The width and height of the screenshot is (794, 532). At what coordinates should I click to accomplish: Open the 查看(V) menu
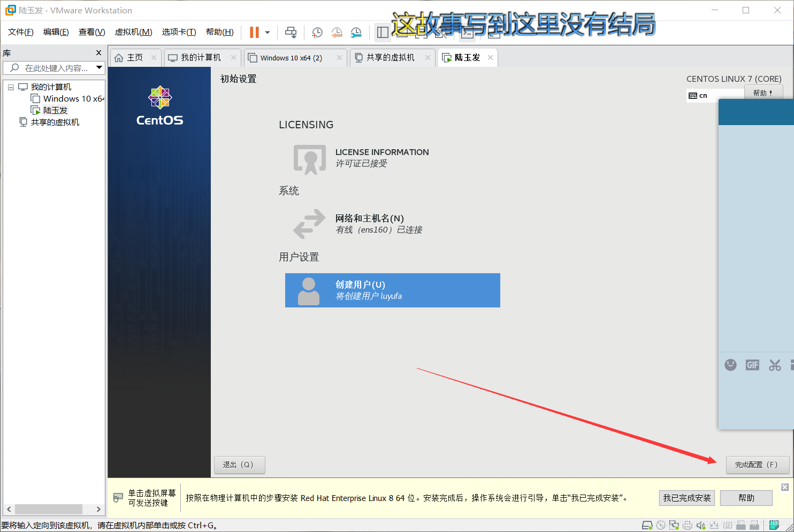click(x=92, y=32)
